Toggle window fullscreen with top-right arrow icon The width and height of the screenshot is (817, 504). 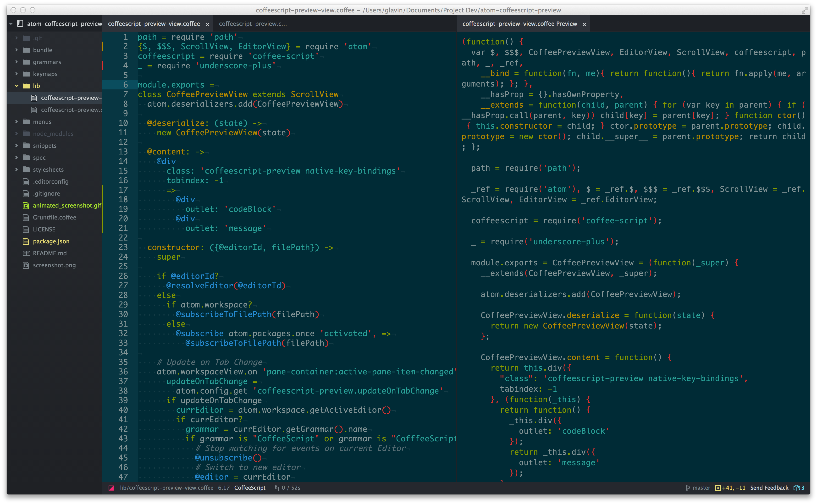pos(805,11)
